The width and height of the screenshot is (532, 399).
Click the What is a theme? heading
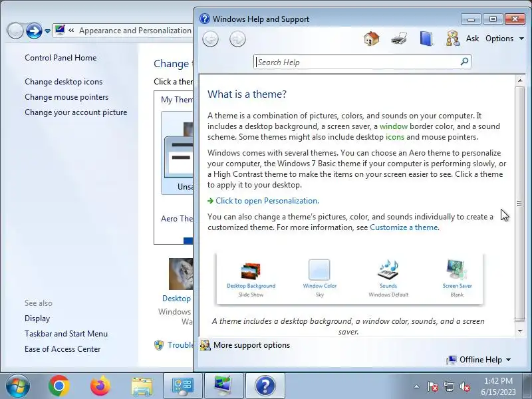click(247, 94)
